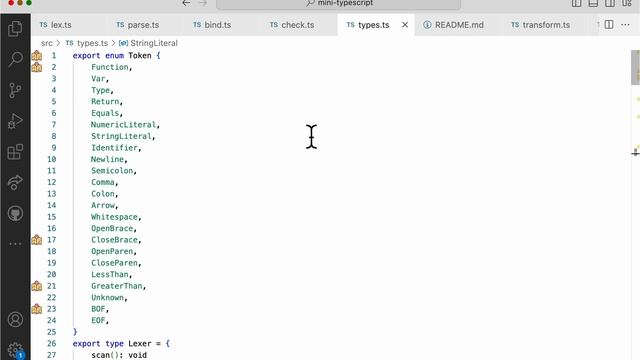Toggle bottom panel layout icon
Image resolution: width=640 pixels, height=360 pixels.
point(593,3)
